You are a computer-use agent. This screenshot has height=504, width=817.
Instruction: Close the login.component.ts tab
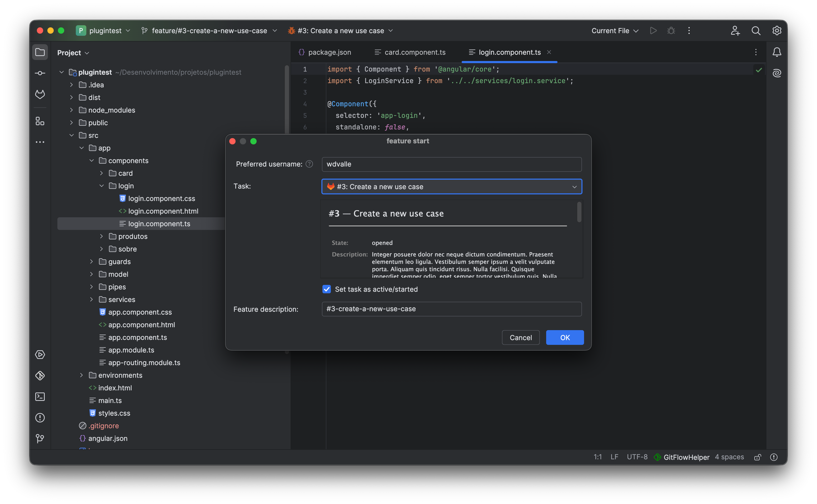tap(549, 52)
